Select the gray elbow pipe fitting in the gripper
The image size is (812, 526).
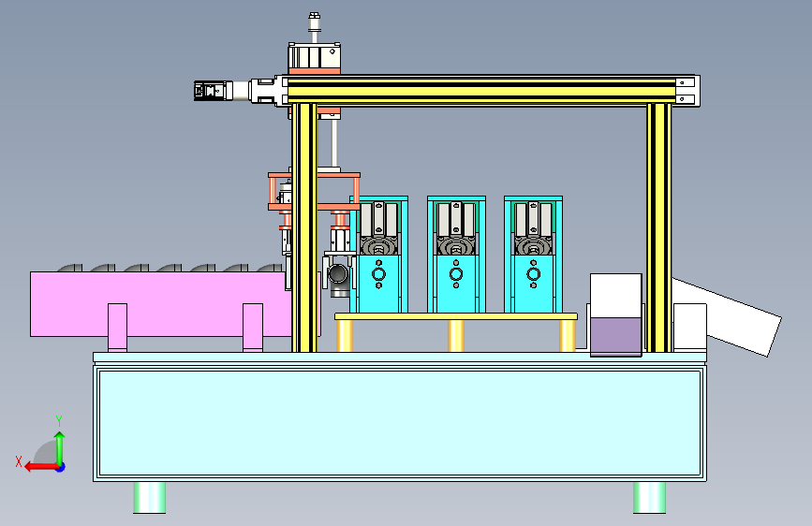[x=339, y=280]
